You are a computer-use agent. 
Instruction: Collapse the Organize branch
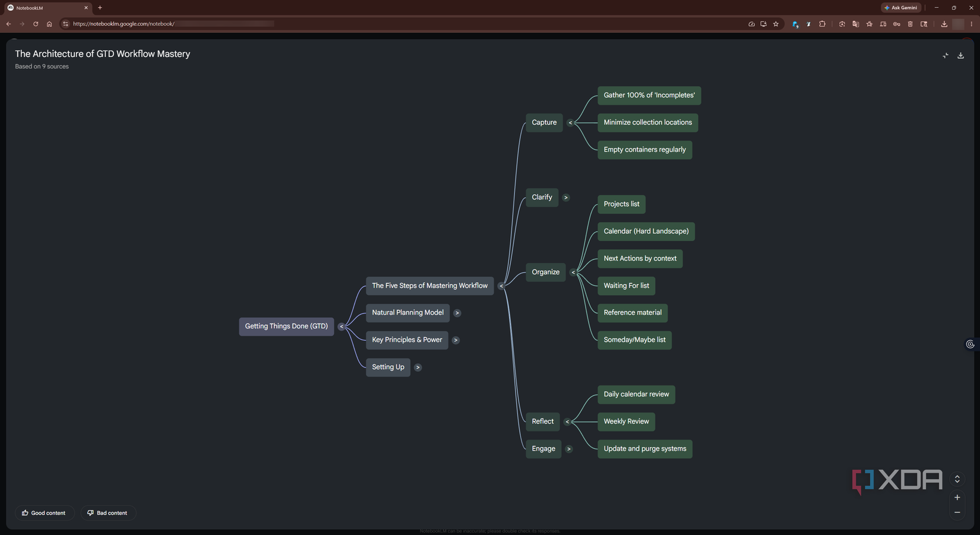coord(573,273)
